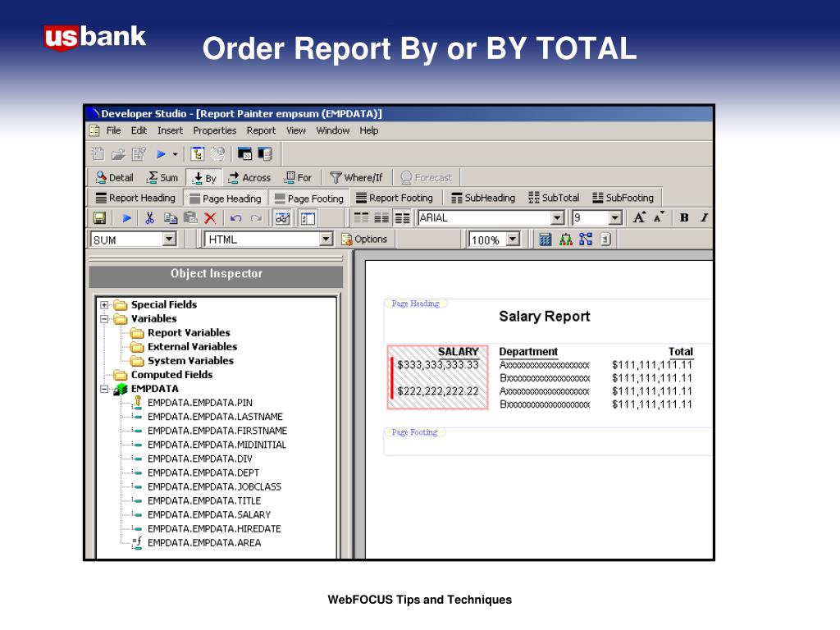840x630 pixels.
Task: Click the blue join diagram icon
Action: point(586,239)
